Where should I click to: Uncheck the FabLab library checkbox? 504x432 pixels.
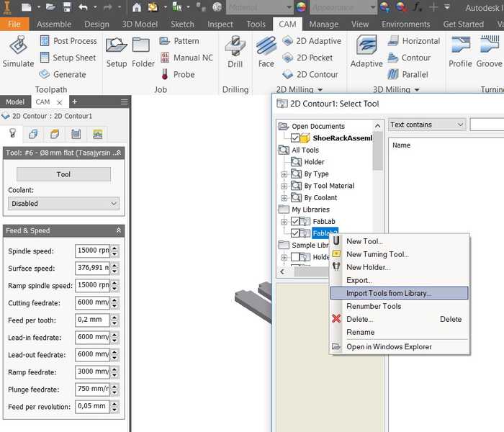(295, 221)
